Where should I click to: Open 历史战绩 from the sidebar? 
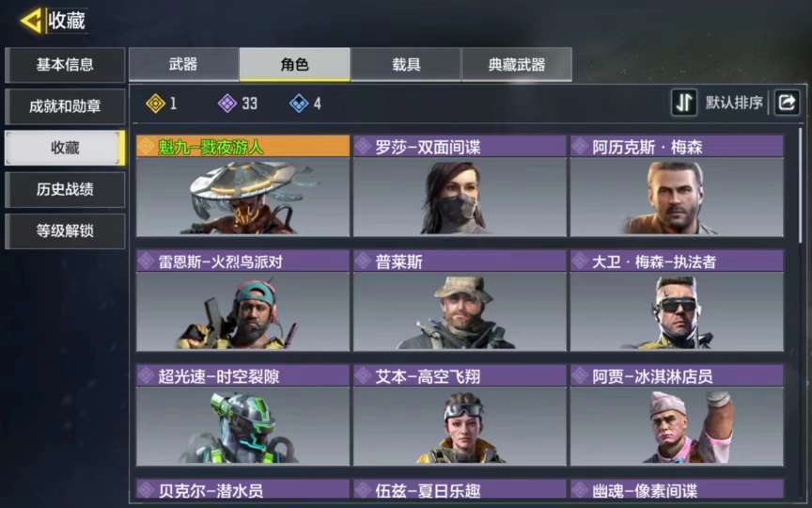tap(65, 189)
